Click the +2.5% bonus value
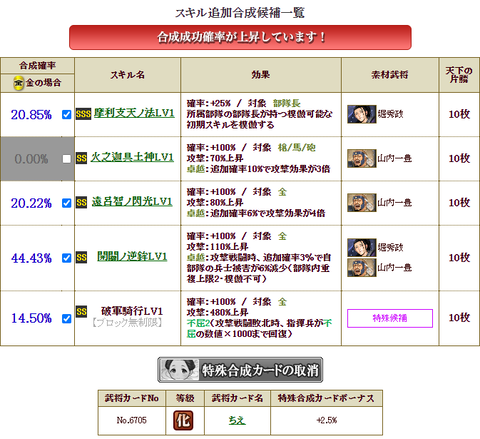This screenshot has height=439, width=480. pyautogui.click(x=327, y=420)
